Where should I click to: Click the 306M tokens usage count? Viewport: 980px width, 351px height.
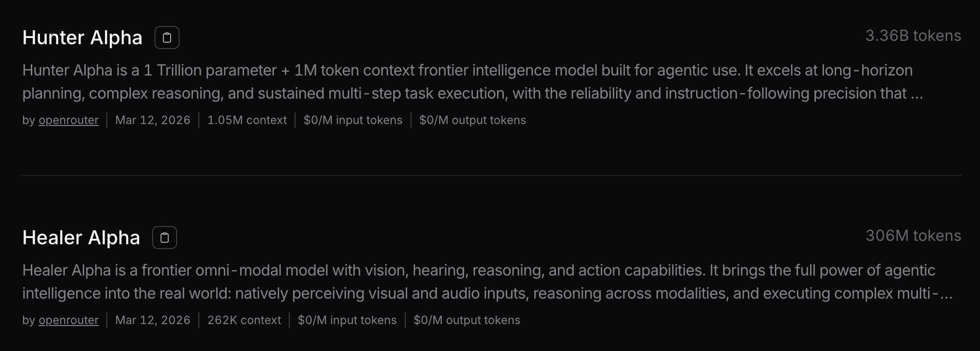(x=913, y=236)
